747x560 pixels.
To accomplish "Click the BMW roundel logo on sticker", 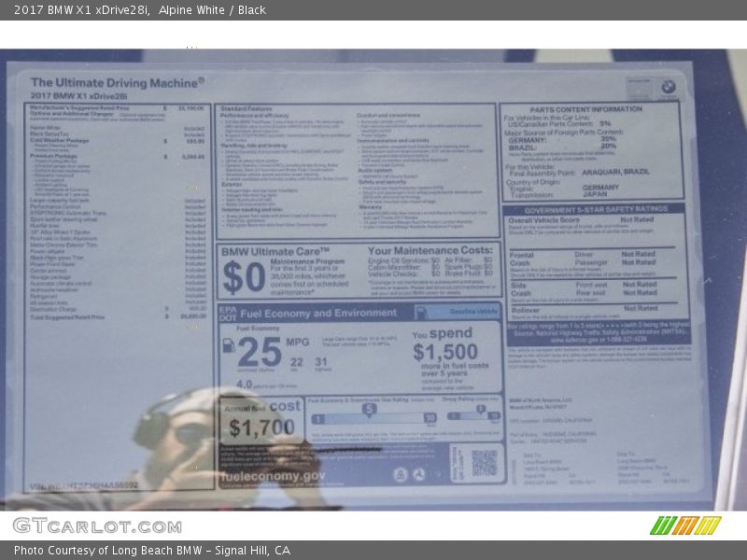I will (668, 87).
